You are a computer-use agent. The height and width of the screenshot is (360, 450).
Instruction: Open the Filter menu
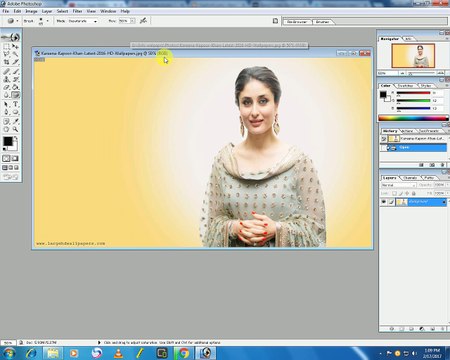click(x=77, y=11)
